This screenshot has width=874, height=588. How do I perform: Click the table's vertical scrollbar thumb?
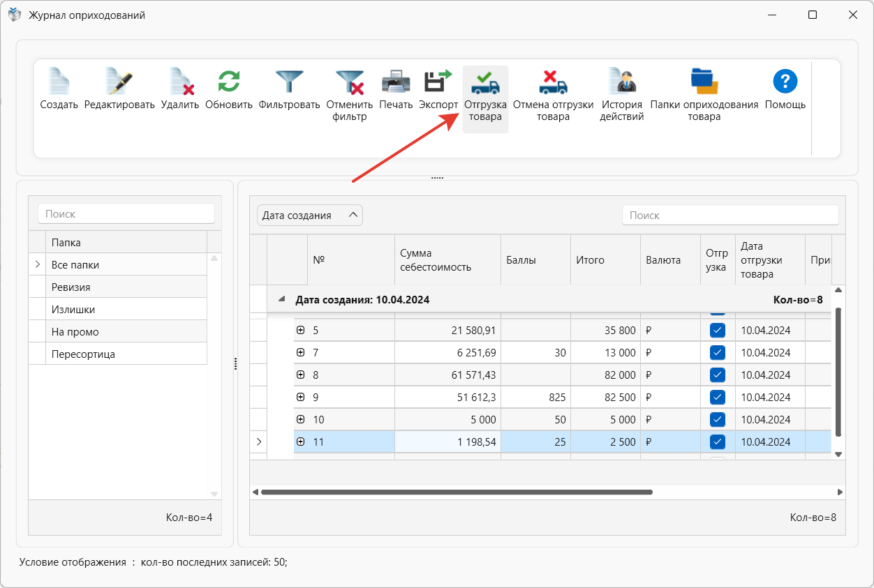click(839, 371)
